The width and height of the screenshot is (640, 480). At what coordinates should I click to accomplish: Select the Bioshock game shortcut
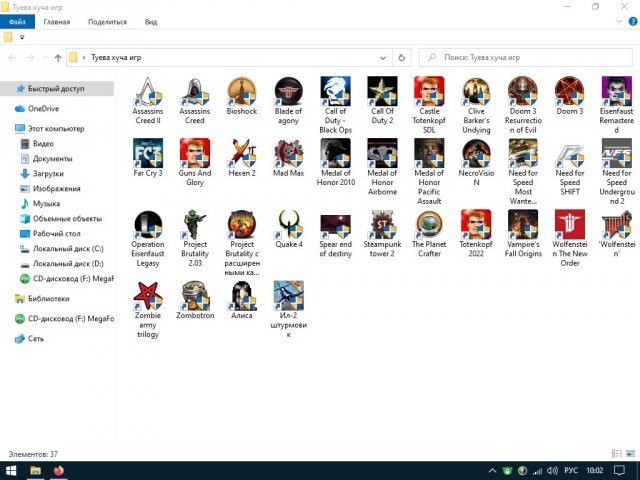point(242,96)
